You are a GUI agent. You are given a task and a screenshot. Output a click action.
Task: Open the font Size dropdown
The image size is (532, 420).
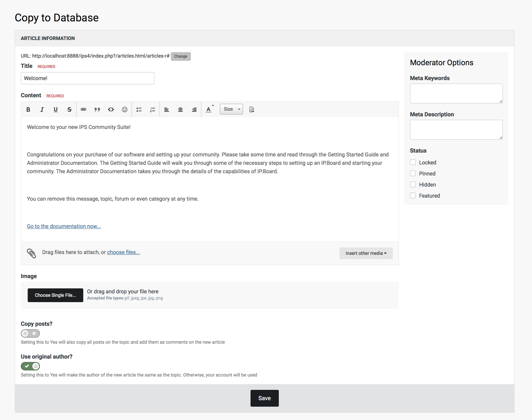tap(231, 109)
